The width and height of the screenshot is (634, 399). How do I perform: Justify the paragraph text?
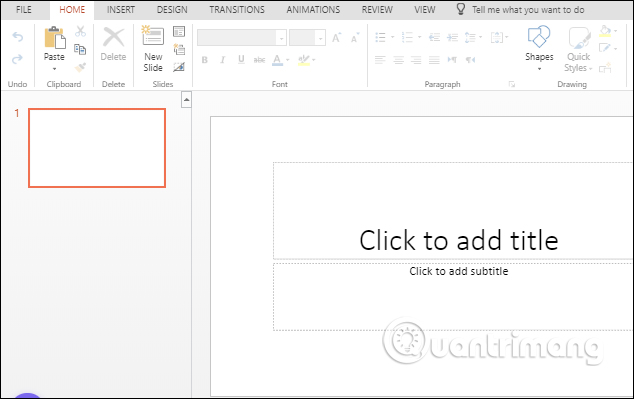pos(434,60)
